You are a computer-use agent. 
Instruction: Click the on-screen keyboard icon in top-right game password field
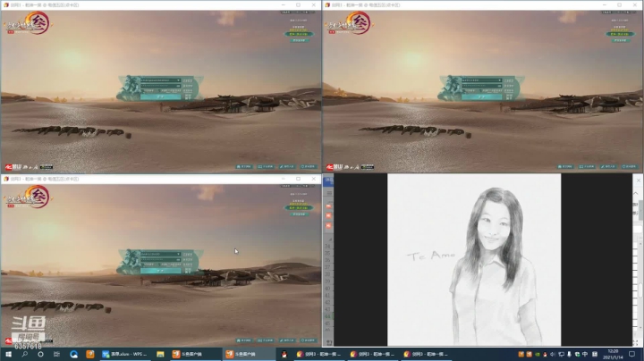499,86
